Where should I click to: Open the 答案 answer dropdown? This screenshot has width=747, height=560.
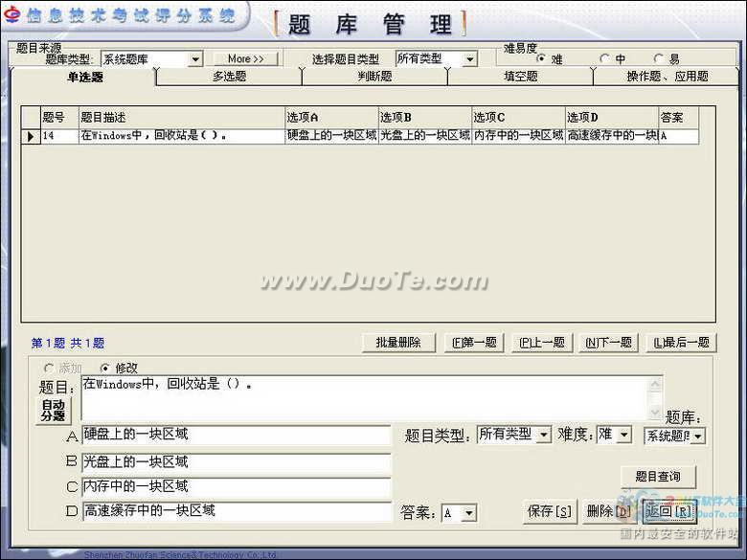(468, 513)
